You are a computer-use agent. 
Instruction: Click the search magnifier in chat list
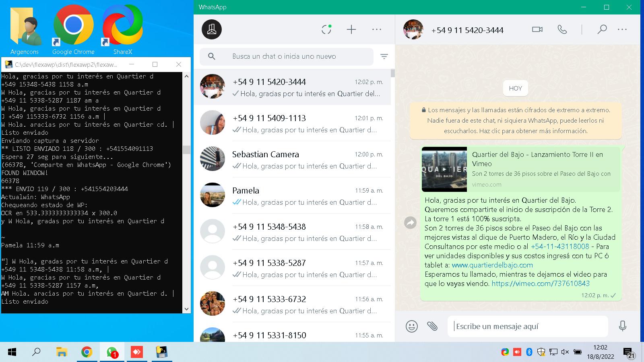click(212, 56)
